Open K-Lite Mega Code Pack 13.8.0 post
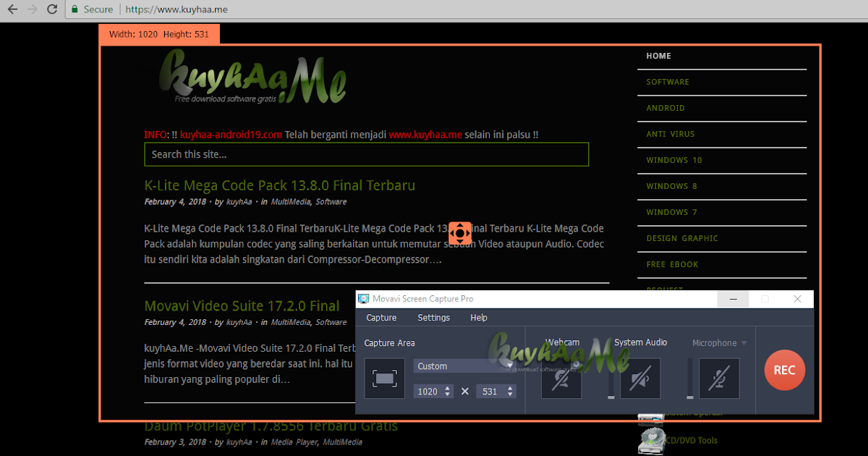The height and width of the screenshot is (456, 868). click(x=280, y=185)
